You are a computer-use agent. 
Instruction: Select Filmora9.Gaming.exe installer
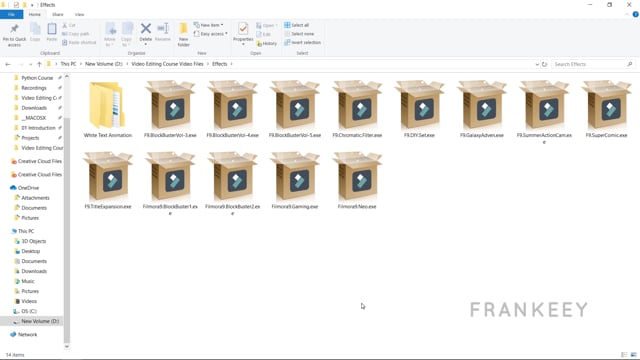295,180
